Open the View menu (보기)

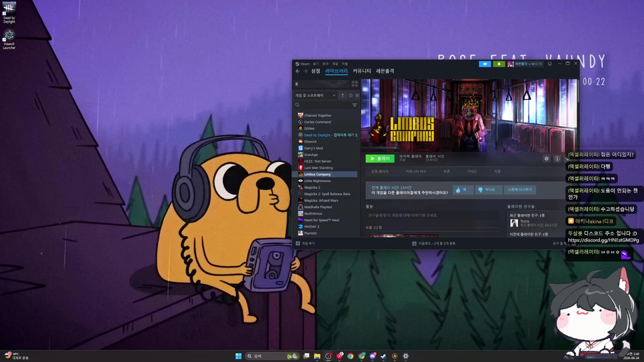click(316, 64)
